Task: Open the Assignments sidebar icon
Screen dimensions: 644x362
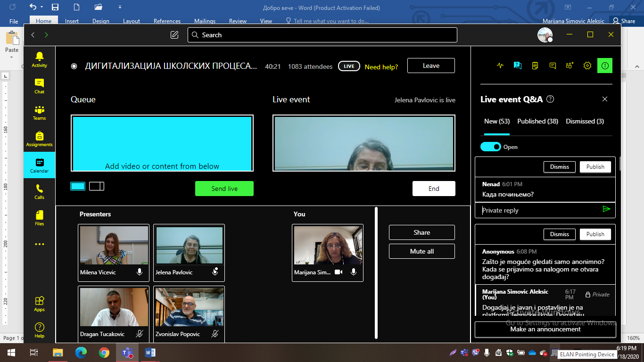Action: click(x=39, y=139)
